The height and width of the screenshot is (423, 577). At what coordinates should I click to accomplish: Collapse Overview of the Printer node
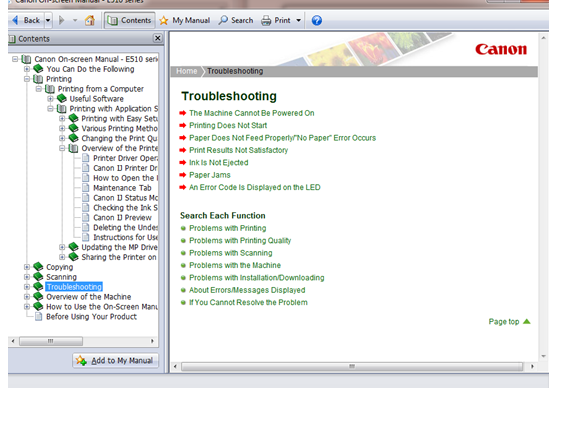tap(62, 148)
